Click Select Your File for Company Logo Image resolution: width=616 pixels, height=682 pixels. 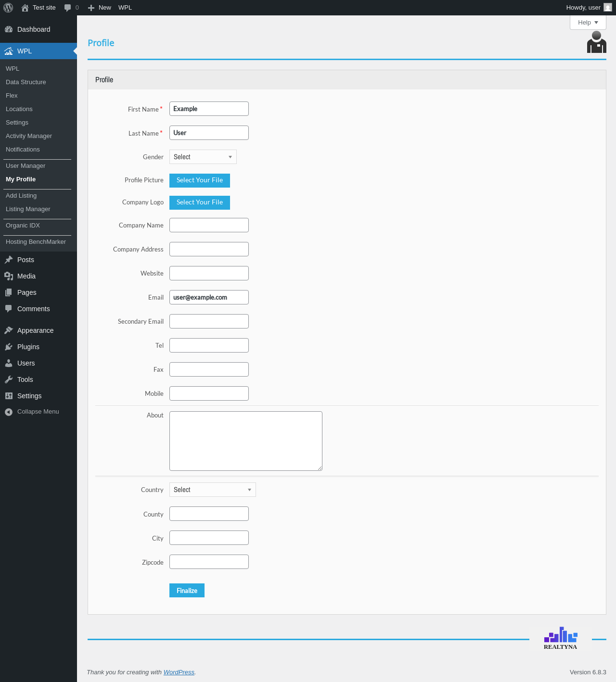pos(200,202)
